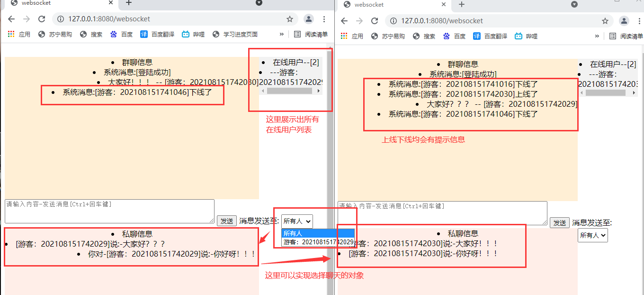Open the Chrome profile avatar icon
This screenshot has height=295, width=644.
(308, 19)
